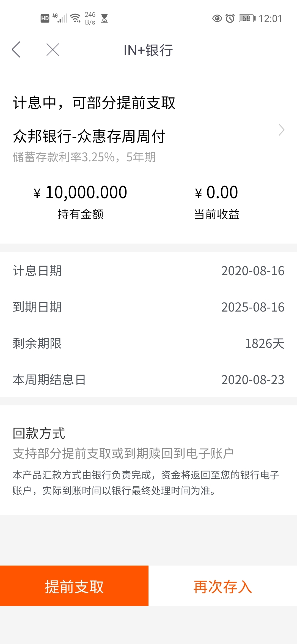The height and width of the screenshot is (644, 297).
Task: Tap the 当前收益 ¥0.00 value
Action: (x=216, y=192)
